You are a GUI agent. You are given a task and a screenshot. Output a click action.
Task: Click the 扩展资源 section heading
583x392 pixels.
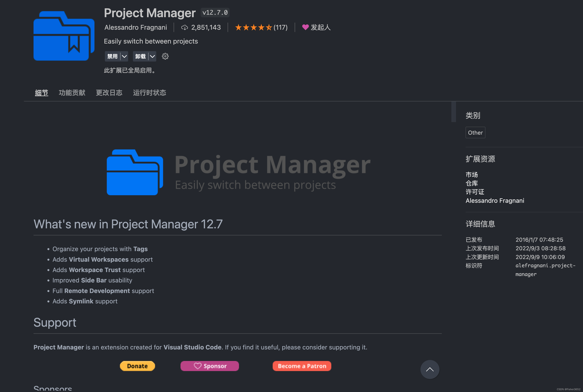[480, 159]
